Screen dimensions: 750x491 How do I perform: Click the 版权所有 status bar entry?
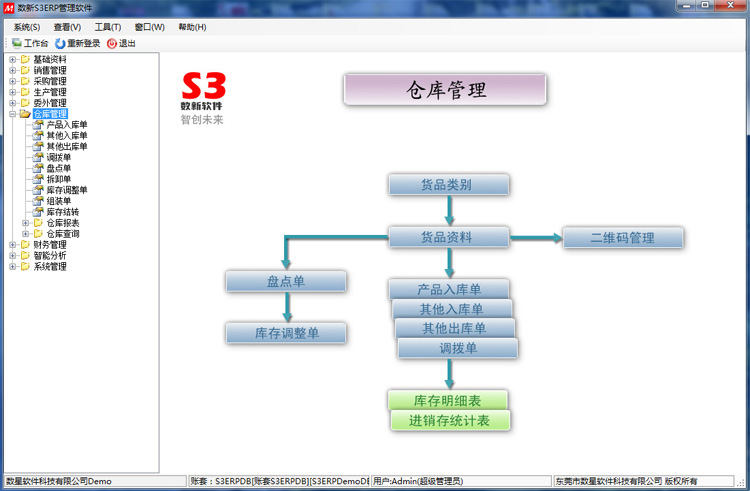click(681, 481)
